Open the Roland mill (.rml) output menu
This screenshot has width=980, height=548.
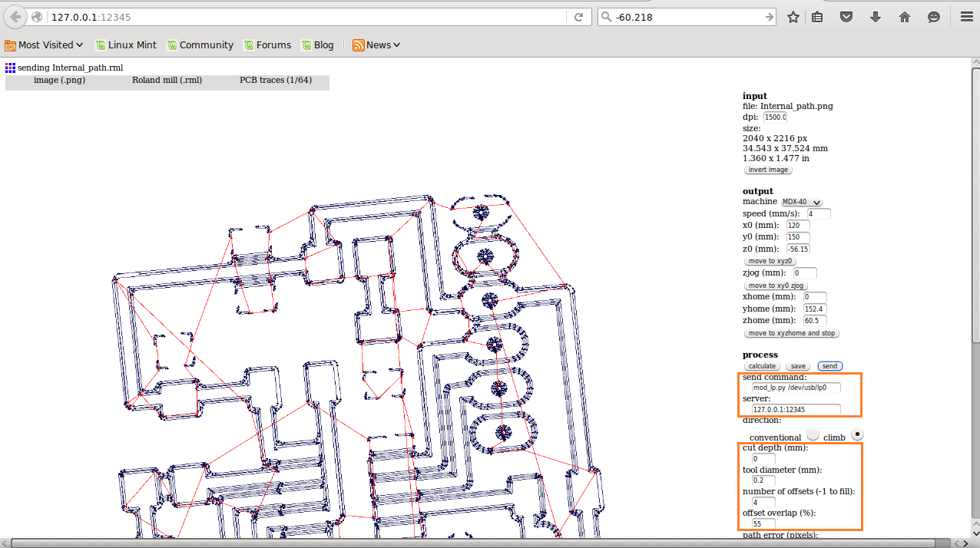tap(167, 80)
